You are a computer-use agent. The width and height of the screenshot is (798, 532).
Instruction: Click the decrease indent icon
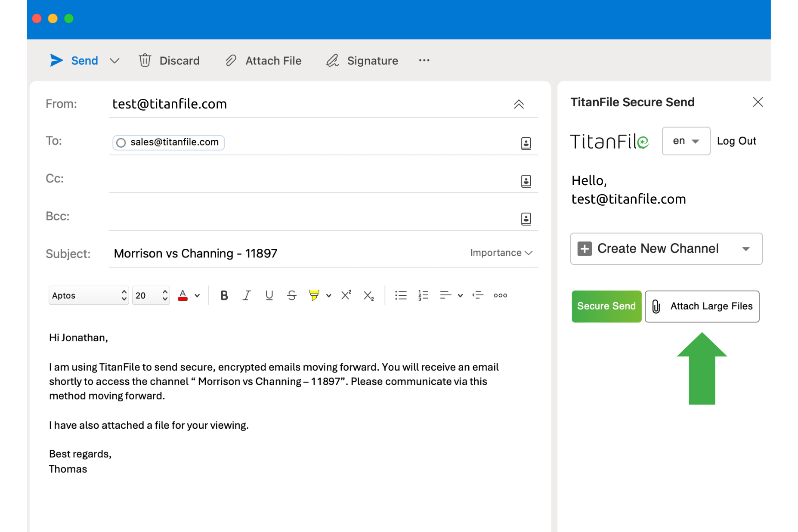tap(478, 295)
